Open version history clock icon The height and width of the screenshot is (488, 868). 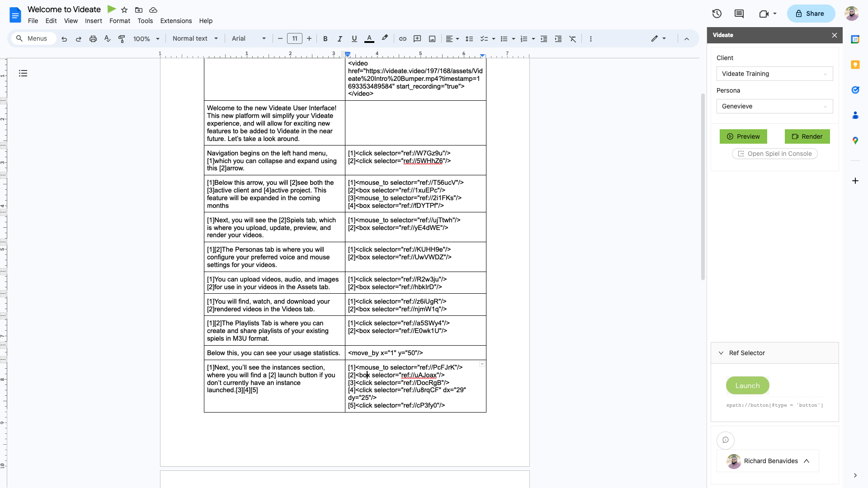pyautogui.click(x=717, y=14)
